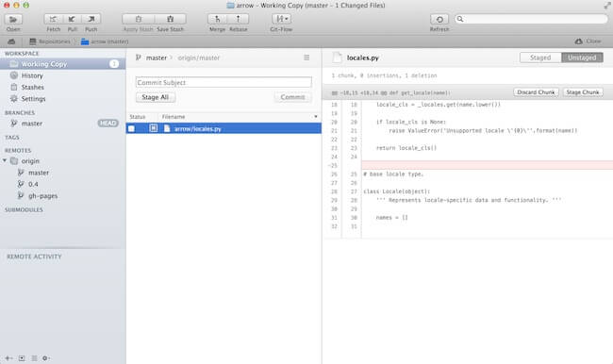Click modified status icon of locales.py
Image resolution: width=613 pixels, height=364 pixels.
point(153,128)
